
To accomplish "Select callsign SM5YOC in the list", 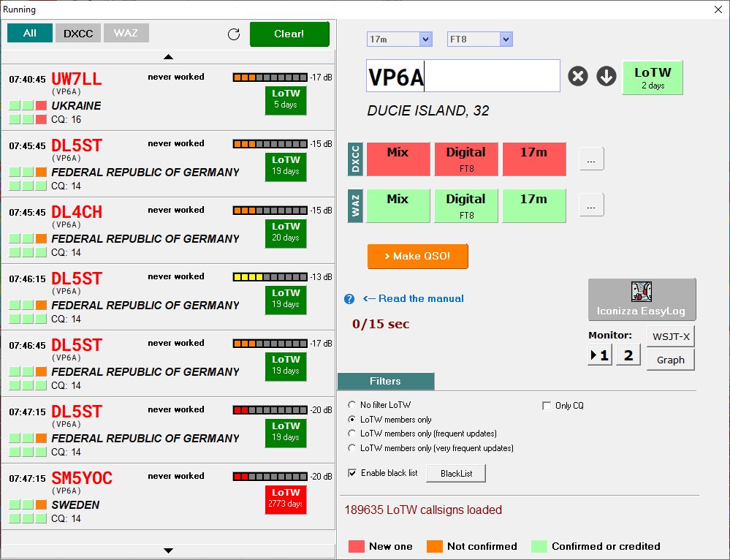I will (x=82, y=478).
